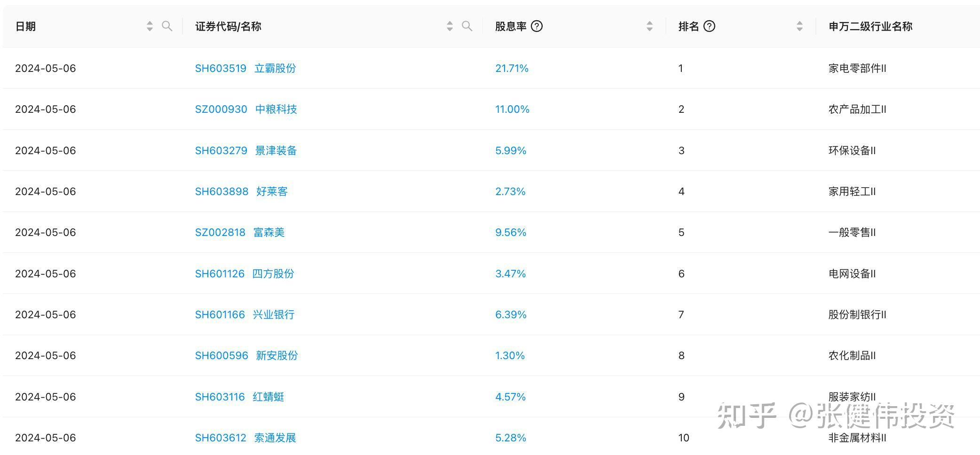Sort by the 日期 column arrows

click(150, 26)
